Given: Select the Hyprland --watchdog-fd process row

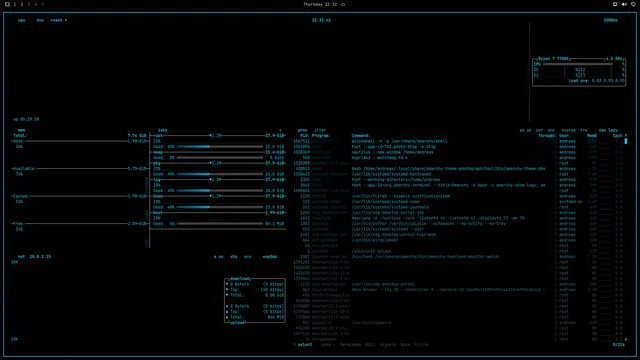Looking at the screenshot, I should point(458,158).
